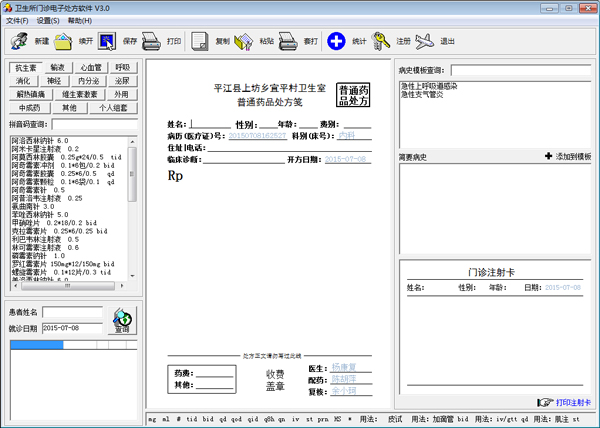Click the 套打 printer icon

[288, 41]
